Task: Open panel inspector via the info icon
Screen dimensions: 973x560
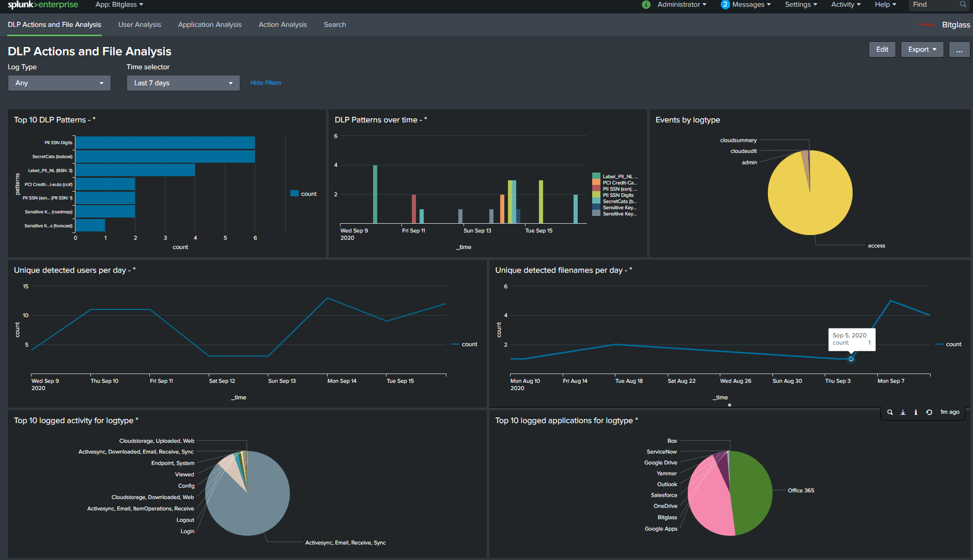Action: coord(916,412)
